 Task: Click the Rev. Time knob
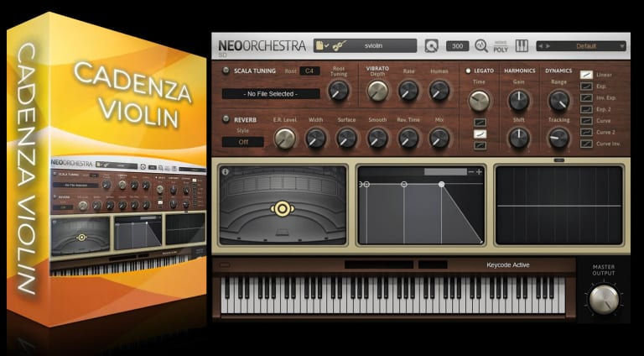pyautogui.click(x=408, y=139)
